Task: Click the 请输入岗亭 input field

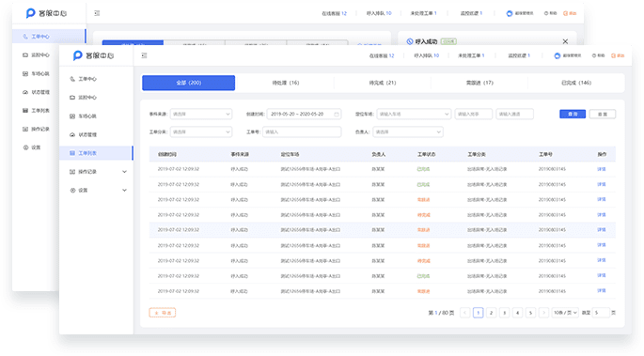Action: [474, 114]
